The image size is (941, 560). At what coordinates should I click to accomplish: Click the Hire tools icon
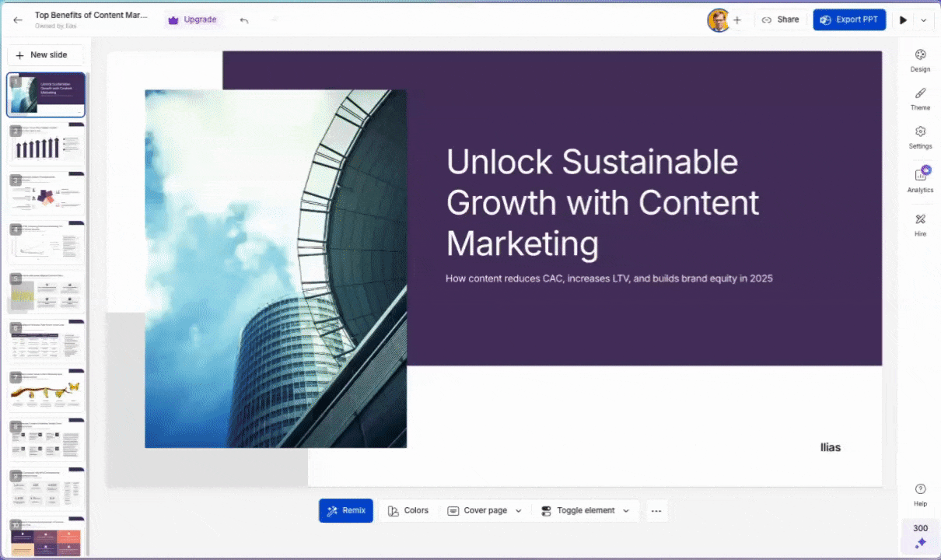coord(920,220)
